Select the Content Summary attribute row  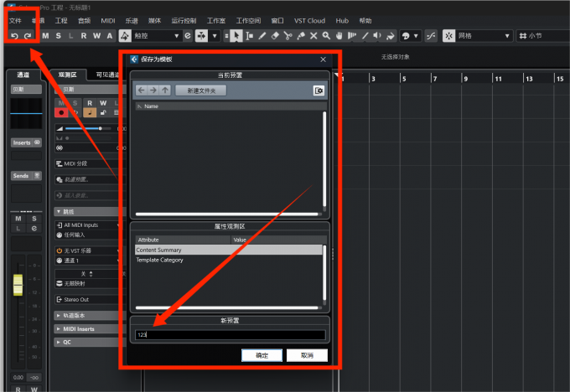(x=228, y=250)
